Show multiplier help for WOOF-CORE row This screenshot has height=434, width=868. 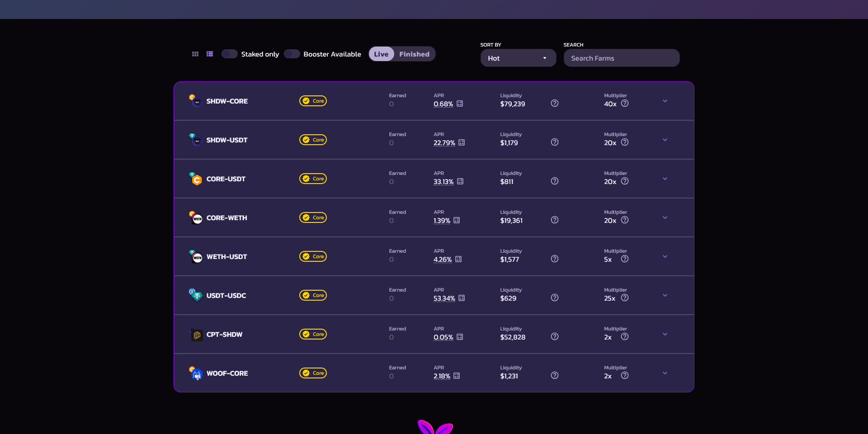625,376
